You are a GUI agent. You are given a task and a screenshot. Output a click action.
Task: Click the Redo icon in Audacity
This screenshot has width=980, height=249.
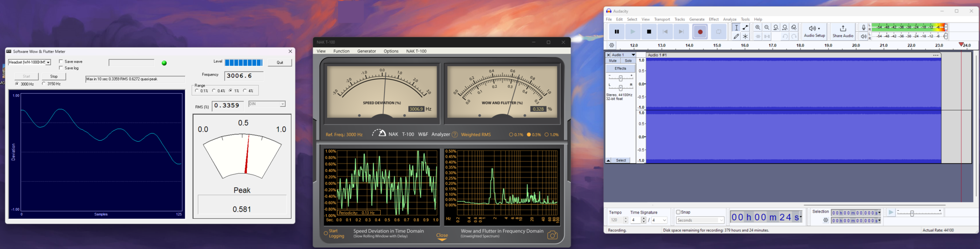794,36
